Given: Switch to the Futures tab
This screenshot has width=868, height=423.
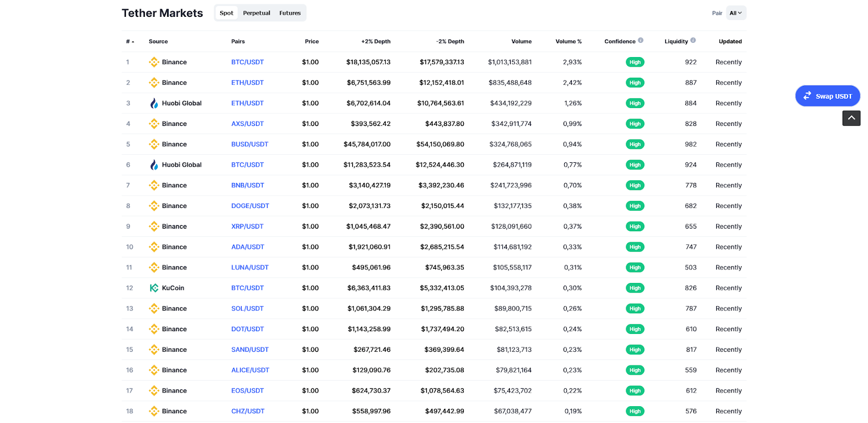Looking at the screenshot, I should (290, 13).
